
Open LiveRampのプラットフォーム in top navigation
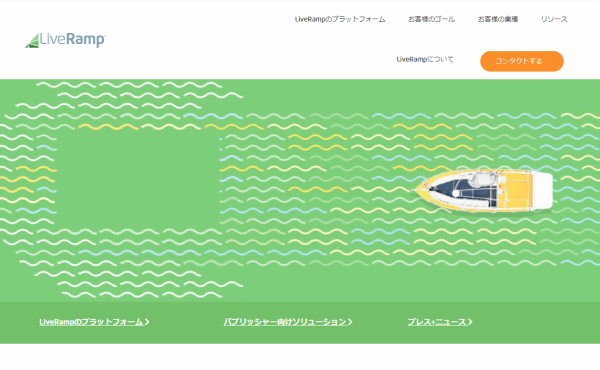(x=340, y=19)
